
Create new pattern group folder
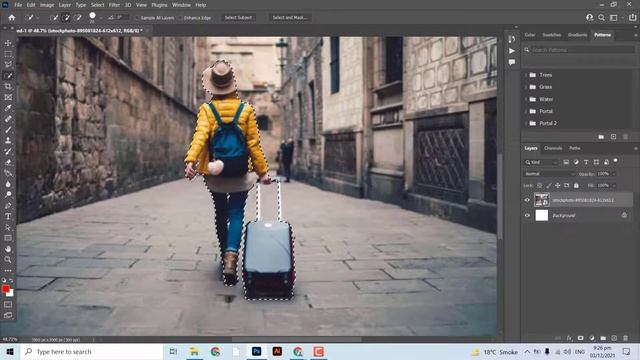(x=601, y=137)
